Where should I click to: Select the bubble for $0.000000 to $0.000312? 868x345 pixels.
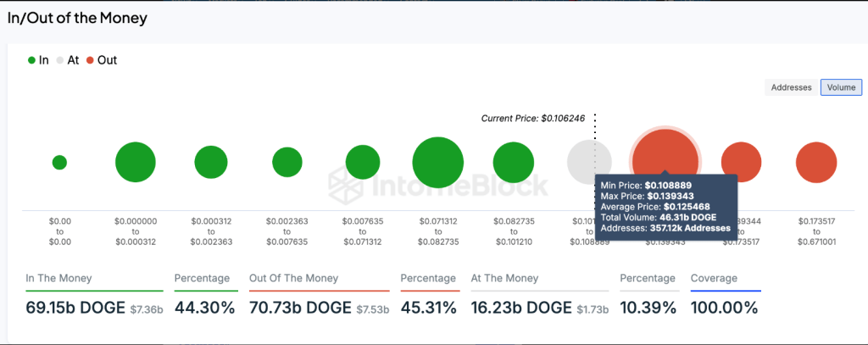tap(136, 162)
